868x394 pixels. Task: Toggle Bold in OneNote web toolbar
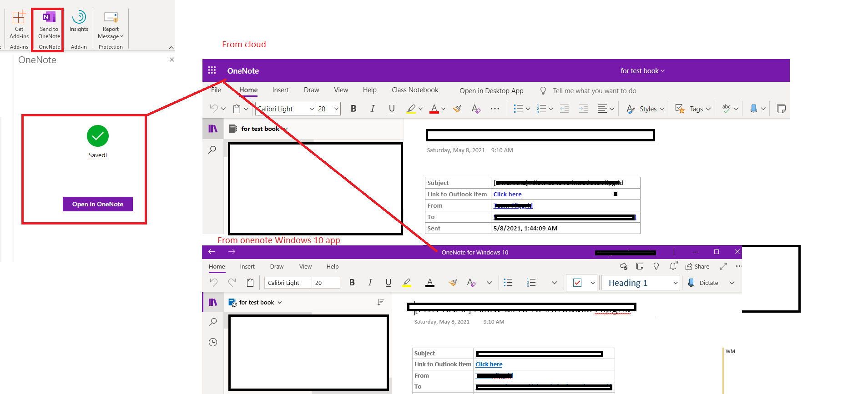353,109
